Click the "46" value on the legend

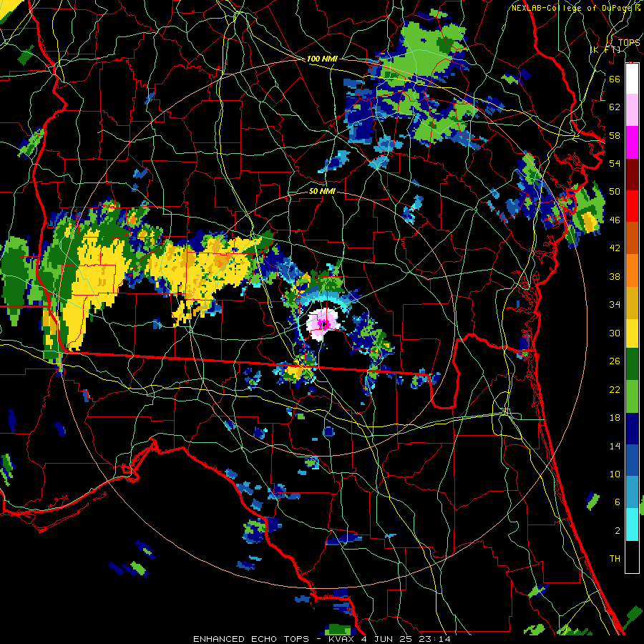[x=615, y=220]
